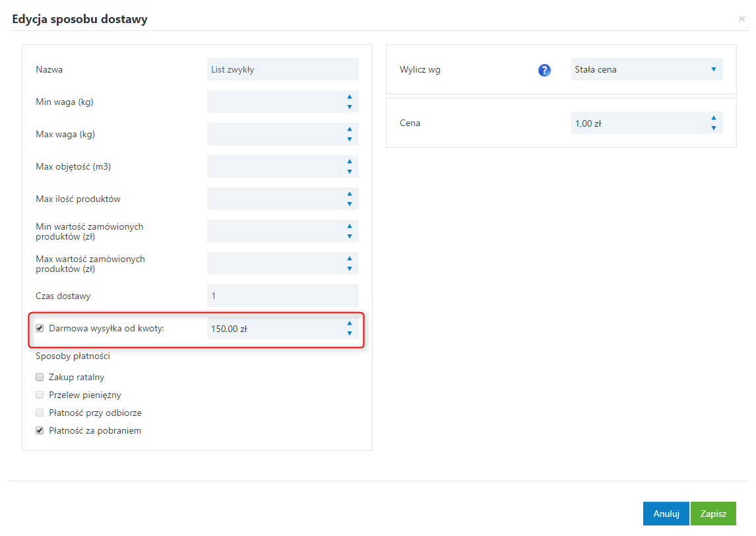Click the blue help icon beside Wylicz wg
The width and height of the screenshot is (756, 536).
(x=544, y=70)
